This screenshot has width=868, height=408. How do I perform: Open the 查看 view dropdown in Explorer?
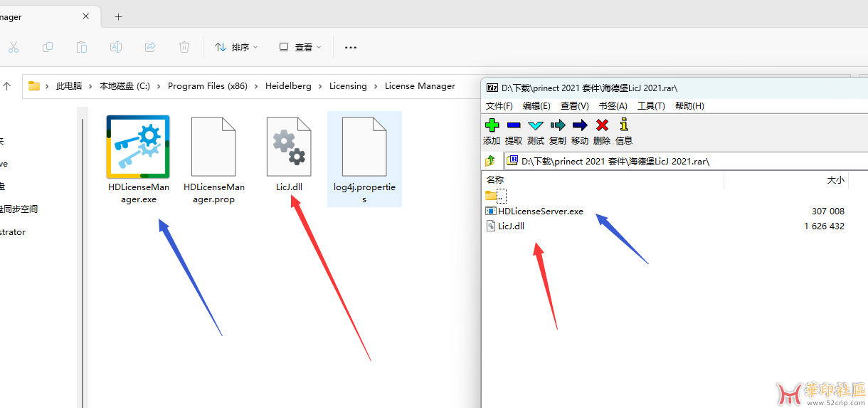[300, 47]
